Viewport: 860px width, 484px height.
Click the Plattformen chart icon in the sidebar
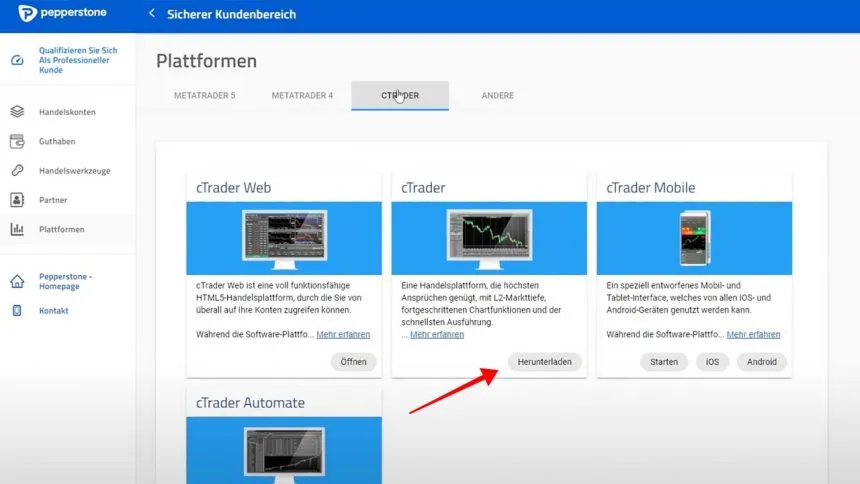pyautogui.click(x=17, y=229)
